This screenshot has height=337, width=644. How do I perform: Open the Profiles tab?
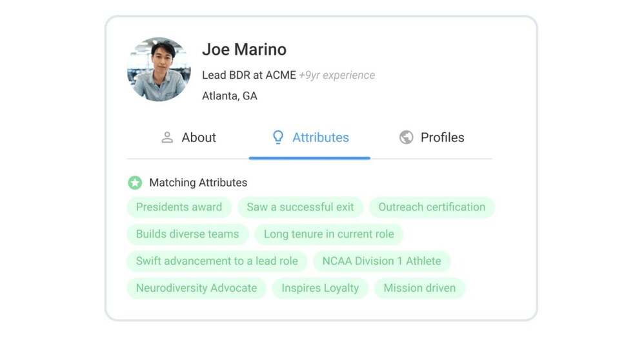tap(431, 138)
